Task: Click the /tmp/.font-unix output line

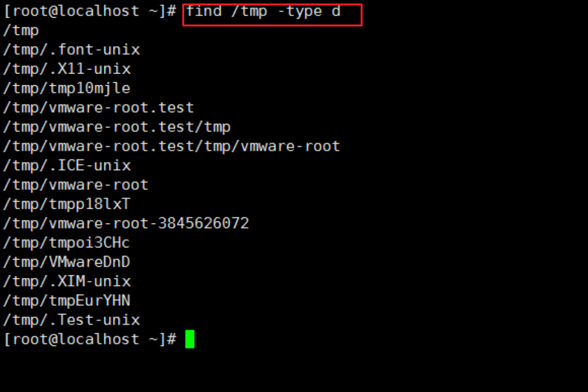Action: coord(72,49)
